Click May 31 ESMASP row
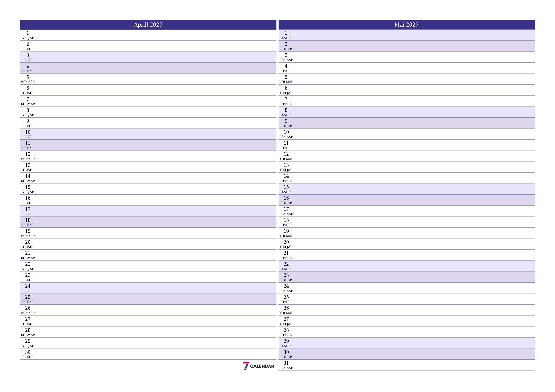This screenshot has height=392, width=555. pos(407,365)
